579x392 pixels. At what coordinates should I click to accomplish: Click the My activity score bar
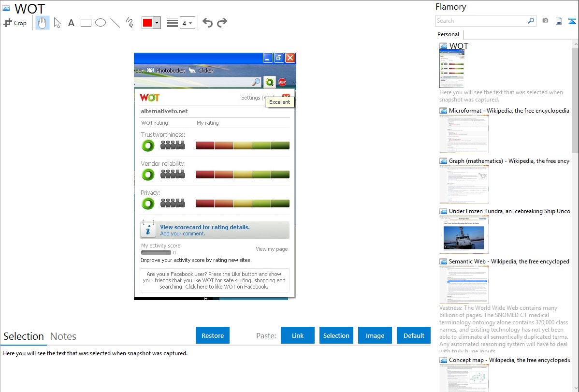156,253
